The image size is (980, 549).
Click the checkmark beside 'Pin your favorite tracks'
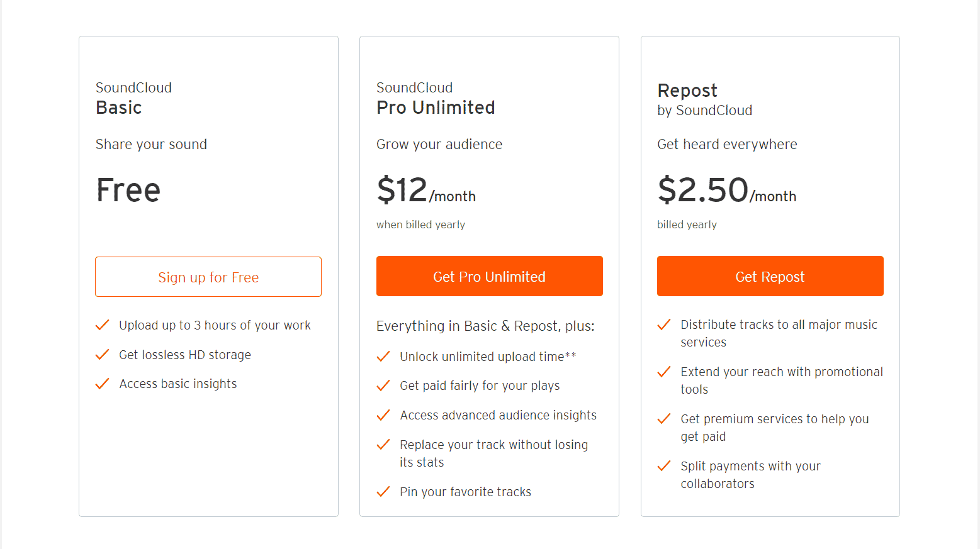[x=383, y=492]
